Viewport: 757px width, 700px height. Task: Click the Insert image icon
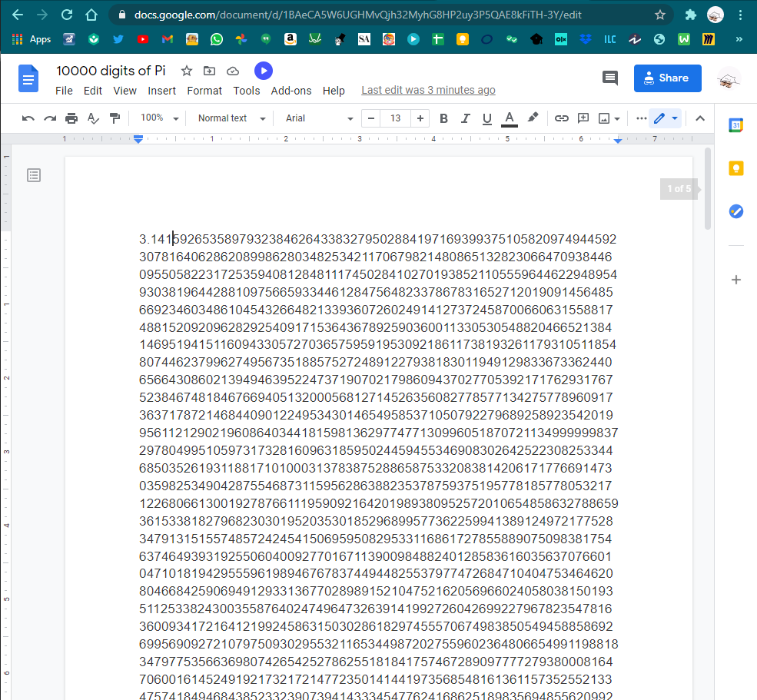coord(604,118)
